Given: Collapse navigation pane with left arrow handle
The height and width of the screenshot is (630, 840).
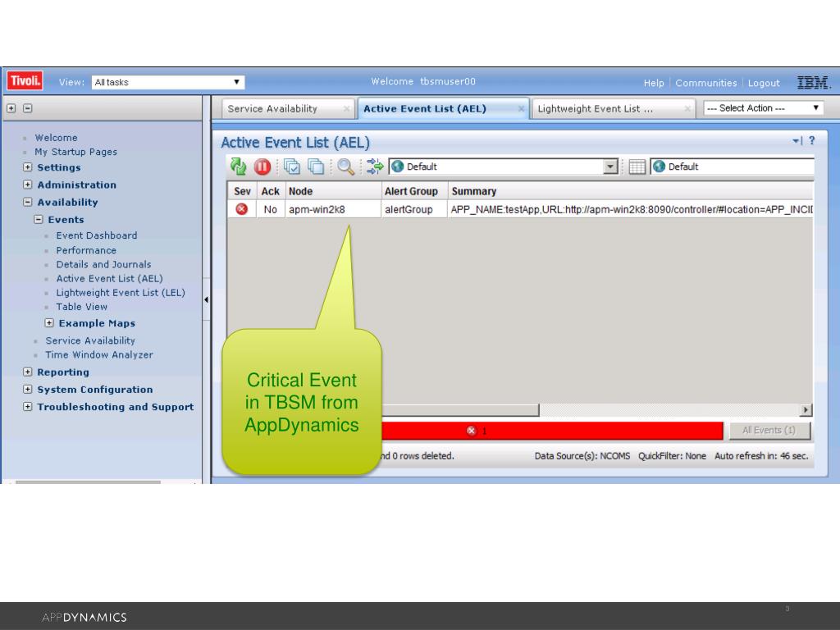Looking at the screenshot, I should [206, 299].
